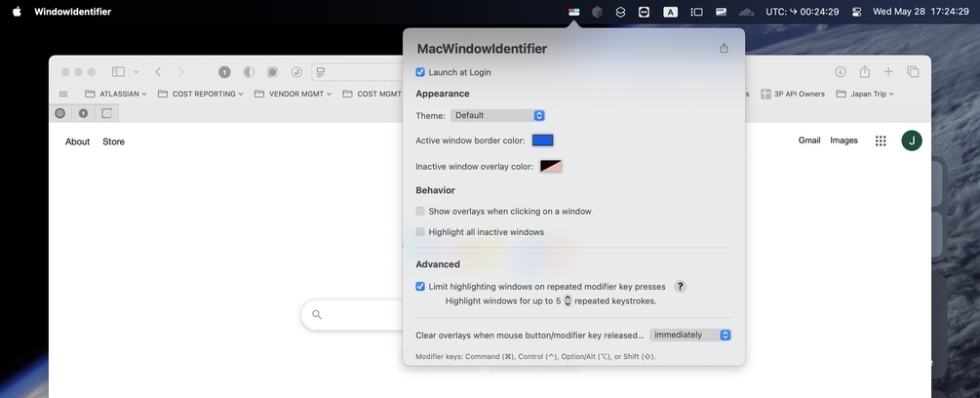Open the keyboard input source 'A' icon
The height and width of the screenshot is (398, 980).
pos(670,12)
